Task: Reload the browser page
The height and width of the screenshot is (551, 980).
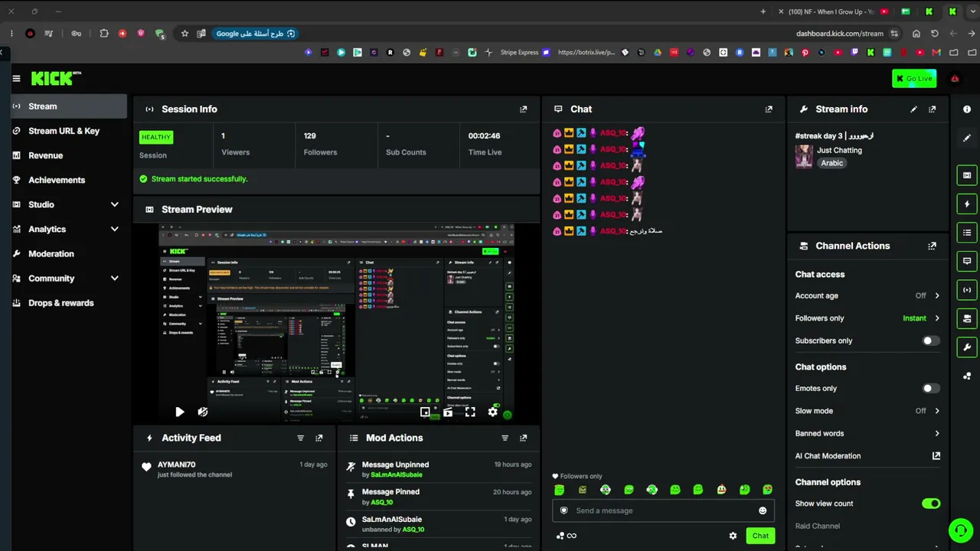Action: click(935, 34)
